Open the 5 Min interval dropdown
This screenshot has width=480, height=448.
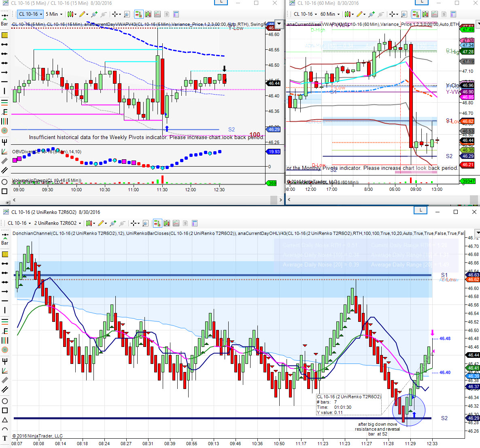(54, 14)
